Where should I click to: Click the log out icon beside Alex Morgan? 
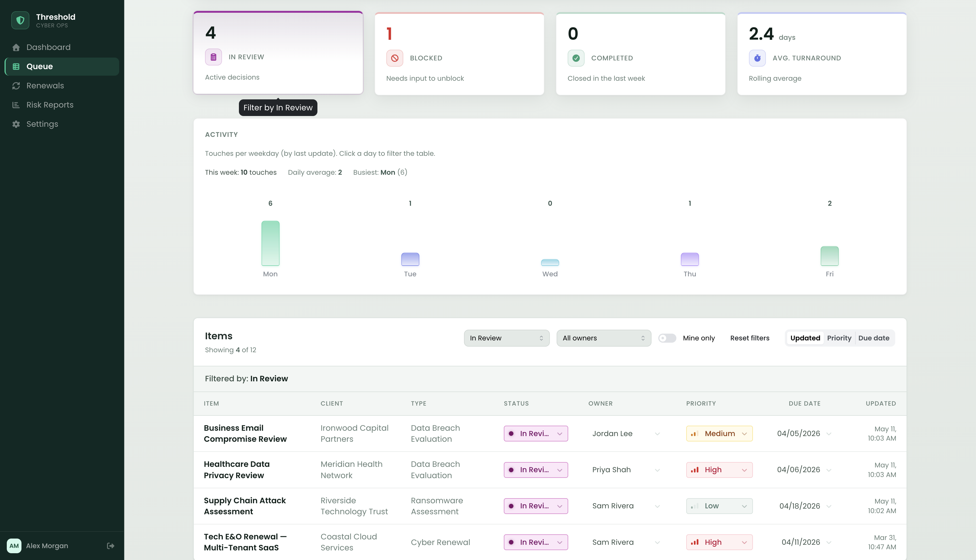pos(110,546)
